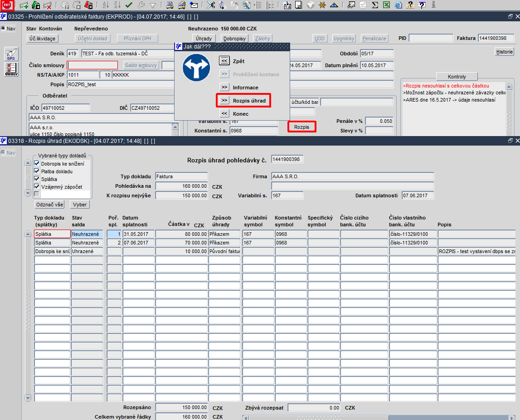Select Nav radio in invoice window
The image size is (520, 420).
[x=3, y=28]
